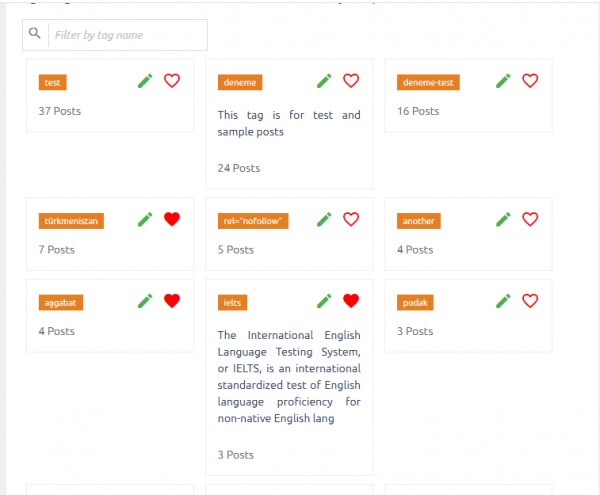
Task: Focus the Filter by tag name field
Action: pyautogui.click(x=127, y=35)
